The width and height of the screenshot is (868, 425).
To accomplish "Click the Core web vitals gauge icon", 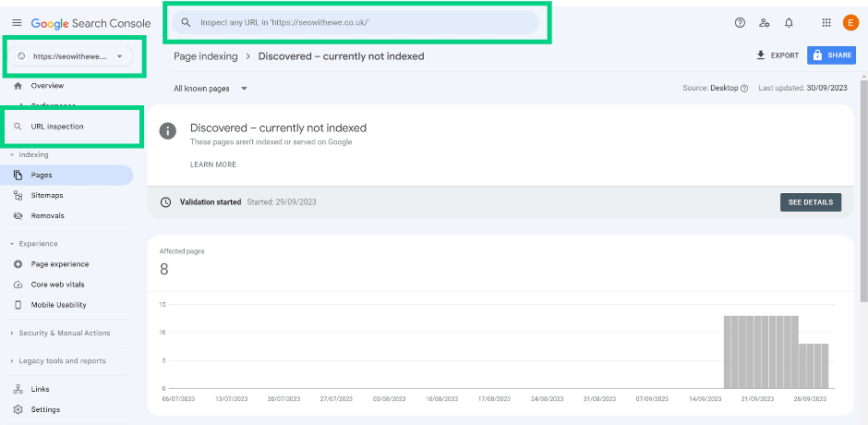I will coord(18,285).
